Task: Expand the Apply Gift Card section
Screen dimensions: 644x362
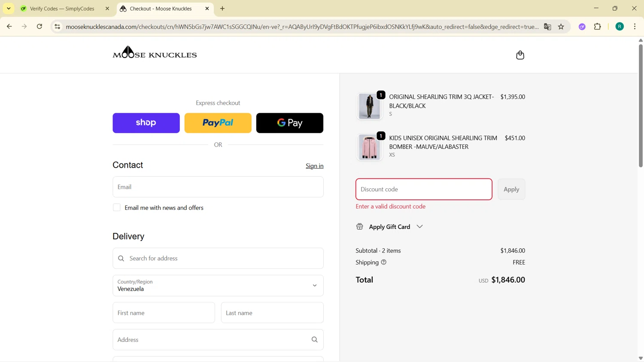Action: point(390,226)
